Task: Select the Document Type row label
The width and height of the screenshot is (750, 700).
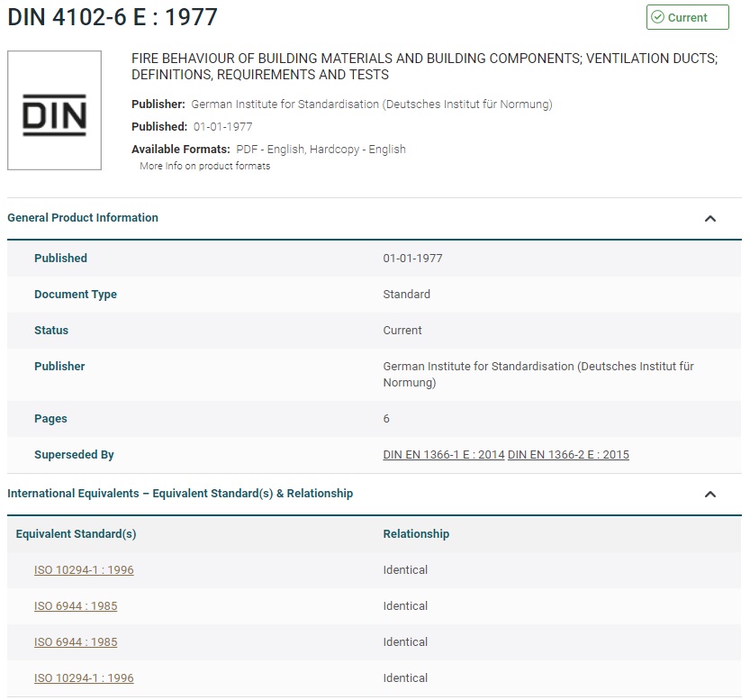Action: (x=76, y=295)
